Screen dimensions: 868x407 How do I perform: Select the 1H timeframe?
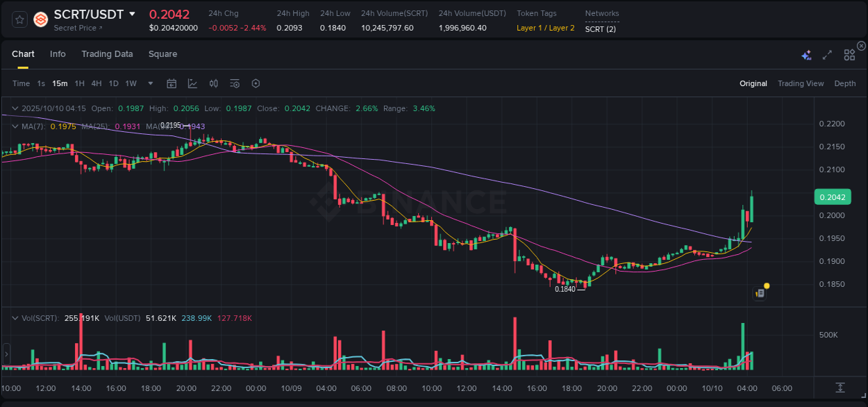80,83
